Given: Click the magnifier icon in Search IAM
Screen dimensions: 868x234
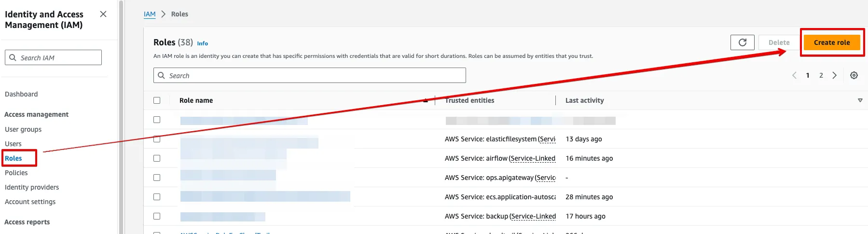Looking at the screenshot, I should pyautogui.click(x=13, y=57).
